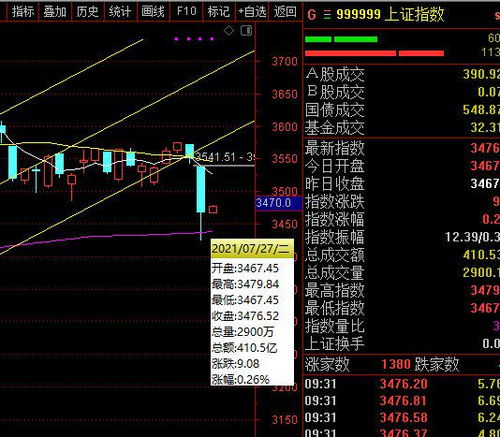Click the 历史 history button
This screenshot has width=500, height=437.
pos(88,11)
